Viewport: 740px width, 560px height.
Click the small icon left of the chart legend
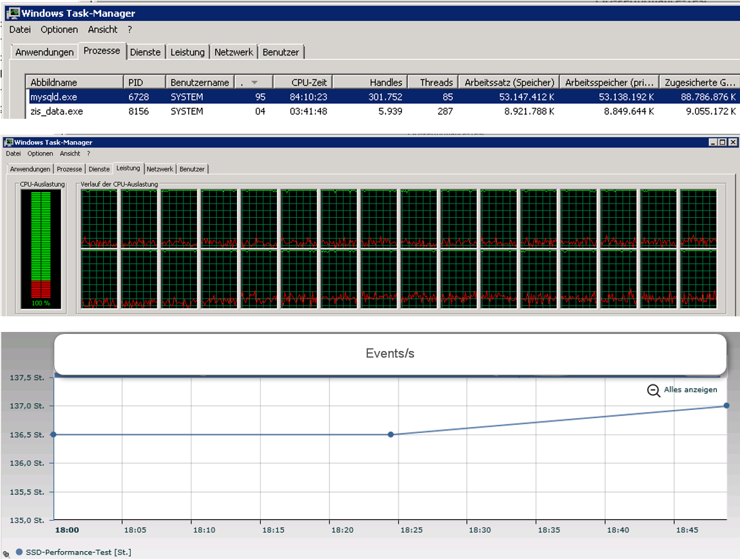[x=6, y=553]
